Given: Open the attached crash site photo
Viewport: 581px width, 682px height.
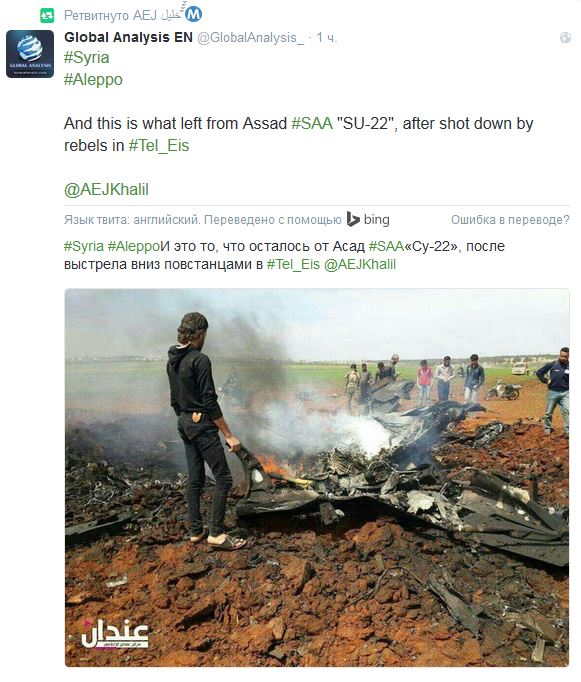Looking at the screenshot, I should click(317, 478).
